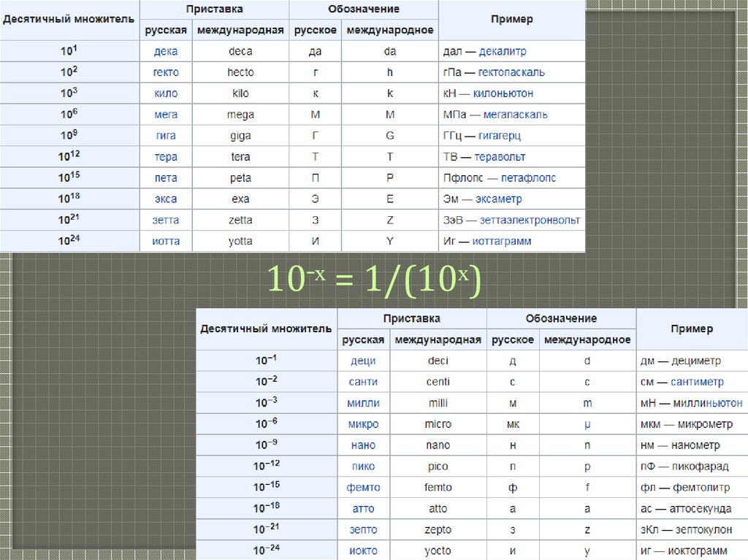This screenshot has width=748, height=560.
Task: Open the 'теравольт' link
Action: coord(500,157)
